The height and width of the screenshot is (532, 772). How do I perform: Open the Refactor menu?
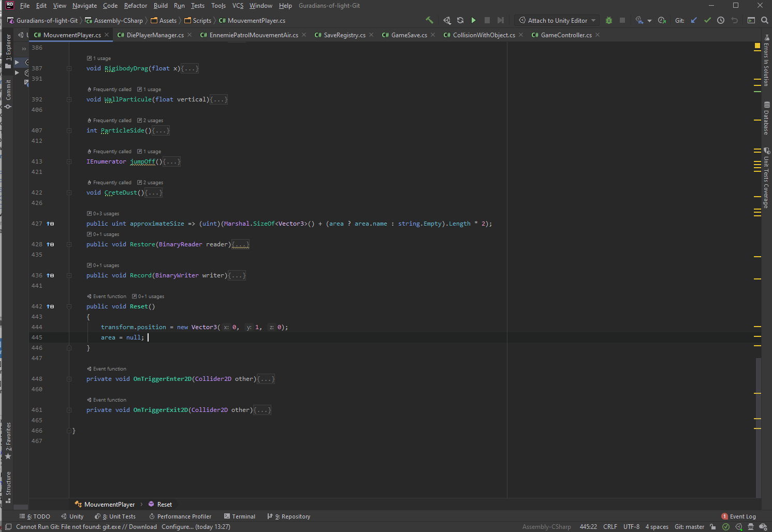tap(136, 6)
